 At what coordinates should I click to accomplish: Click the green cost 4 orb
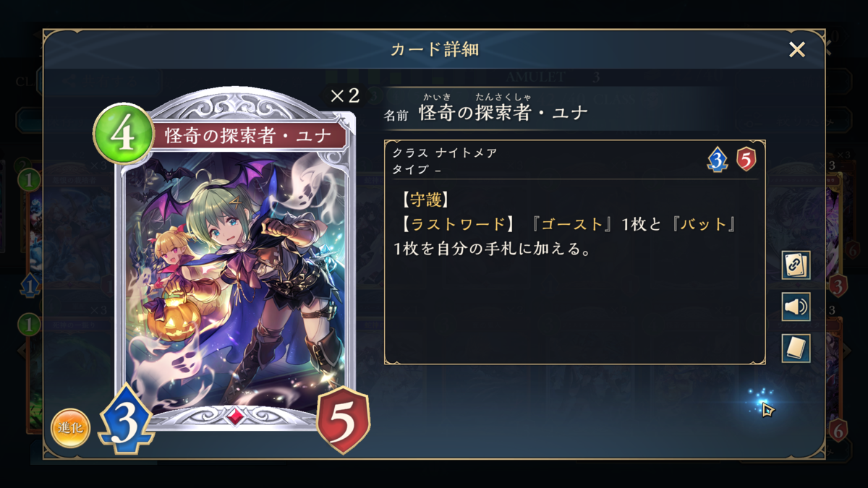click(122, 134)
